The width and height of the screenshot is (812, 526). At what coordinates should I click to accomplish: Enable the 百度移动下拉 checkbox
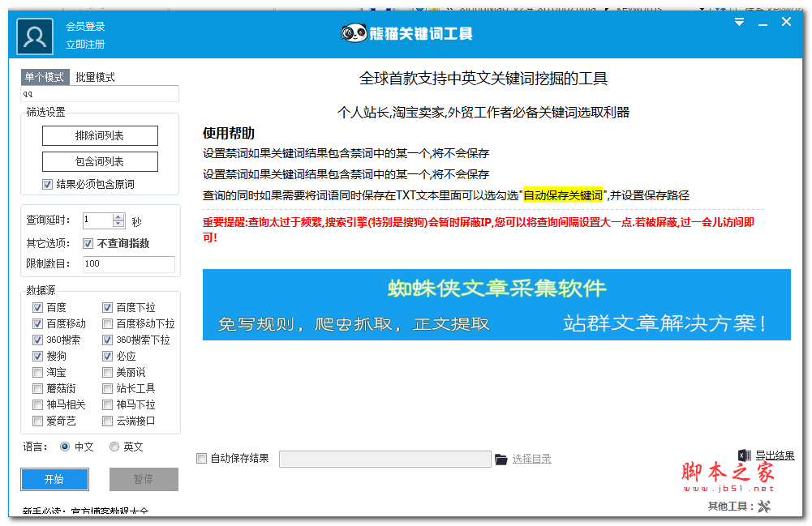107,323
